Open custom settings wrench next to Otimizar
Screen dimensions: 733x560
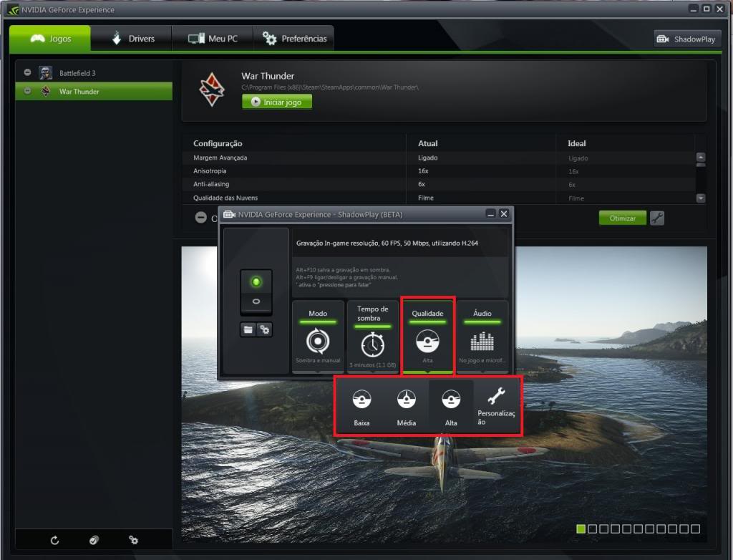(657, 218)
